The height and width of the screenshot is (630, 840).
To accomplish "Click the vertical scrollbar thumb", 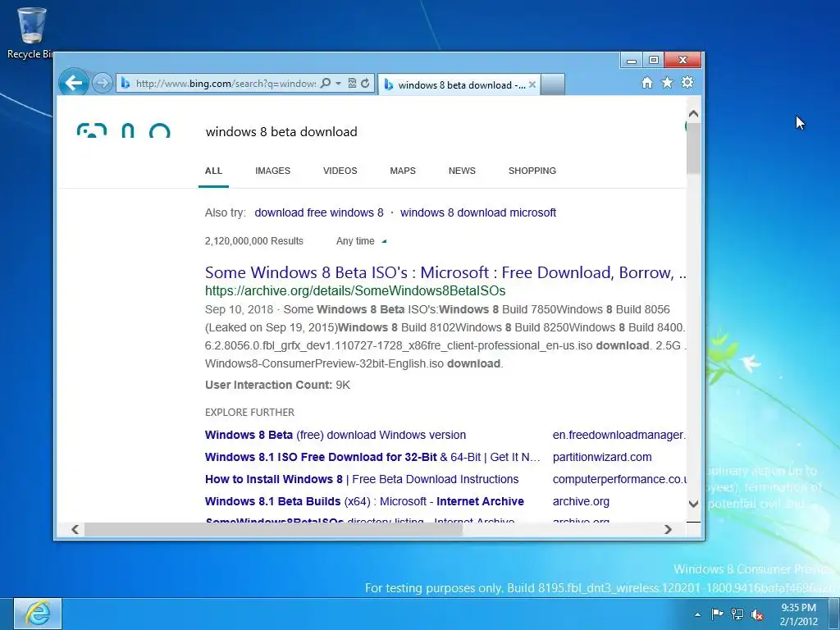I will tap(693, 148).
